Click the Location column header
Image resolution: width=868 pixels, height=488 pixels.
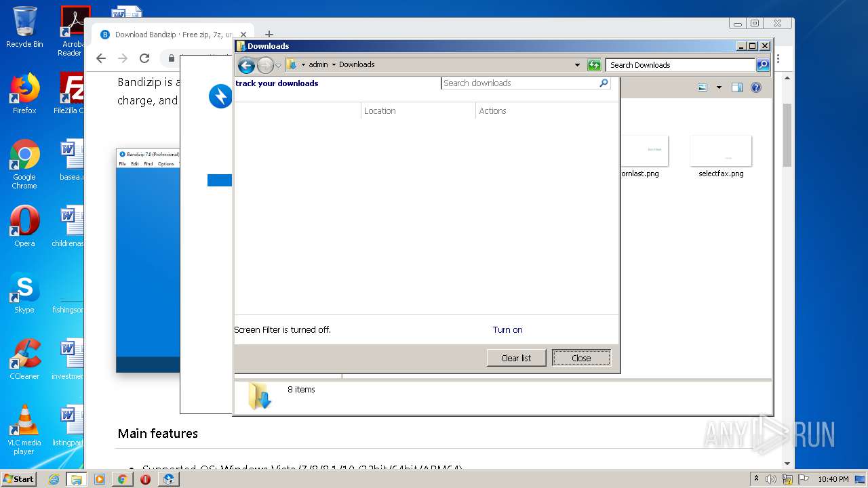point(418,110)
